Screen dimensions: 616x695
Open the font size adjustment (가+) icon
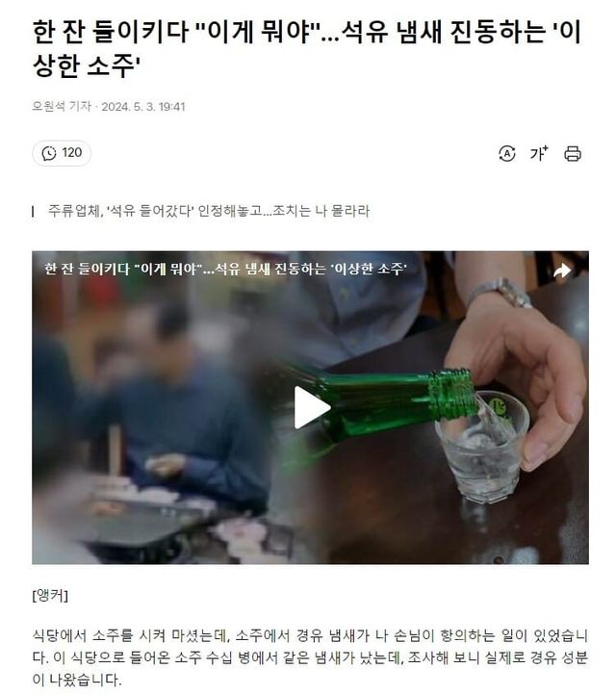coord(539,153)
